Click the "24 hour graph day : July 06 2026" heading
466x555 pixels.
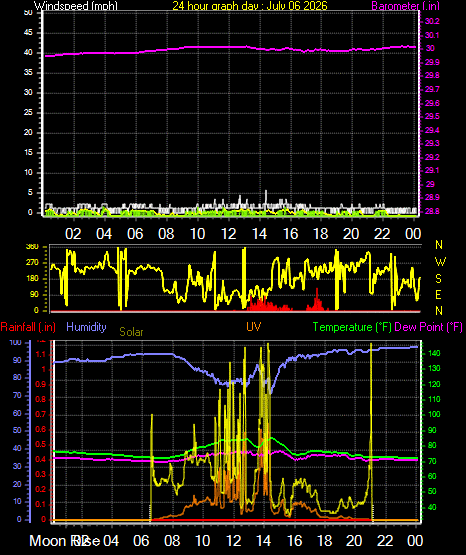click(250, 6)
